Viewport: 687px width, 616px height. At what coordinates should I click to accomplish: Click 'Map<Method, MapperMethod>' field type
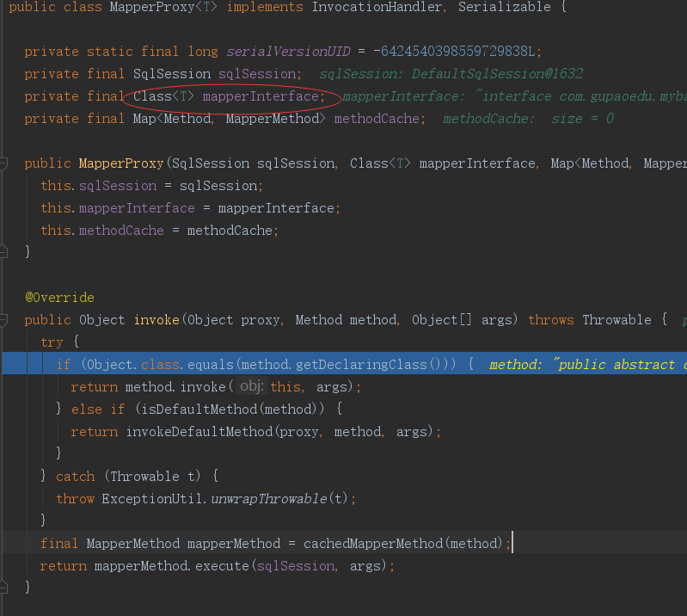pos(230,119)
